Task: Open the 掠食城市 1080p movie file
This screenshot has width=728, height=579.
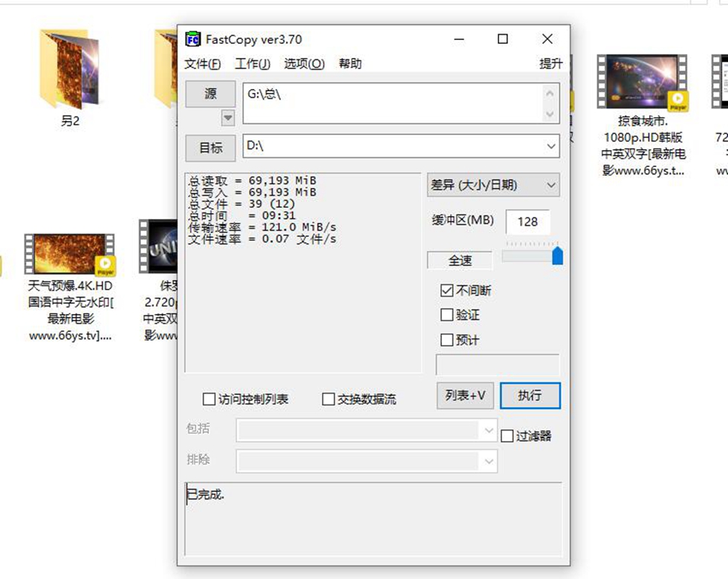Action: [643, 80]
